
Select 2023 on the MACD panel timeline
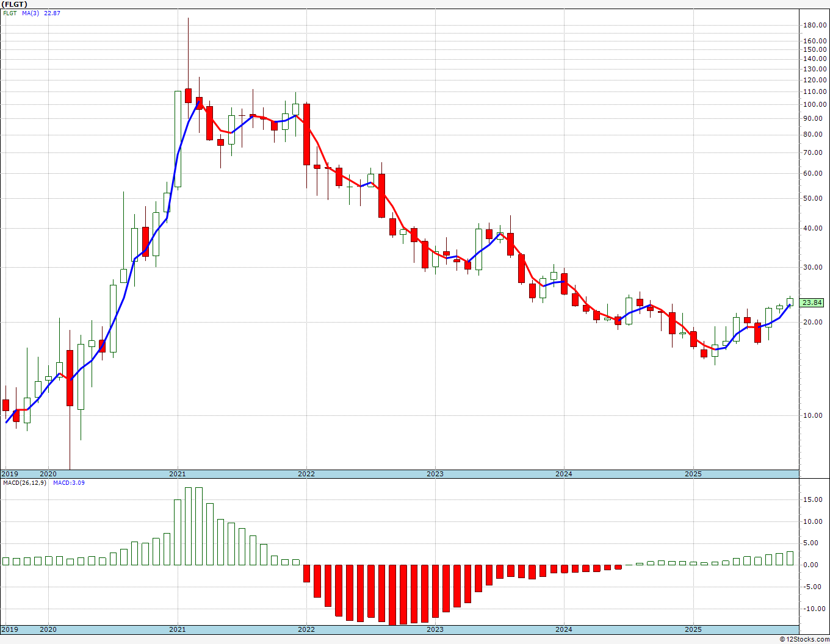(435, 629)
